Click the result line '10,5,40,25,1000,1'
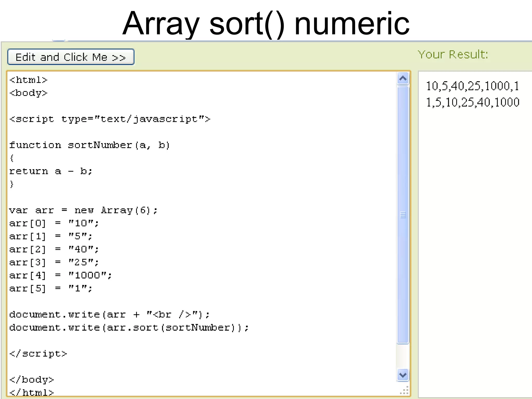The width and height of the screenshot is (532, 399). [x=473, y=86]
